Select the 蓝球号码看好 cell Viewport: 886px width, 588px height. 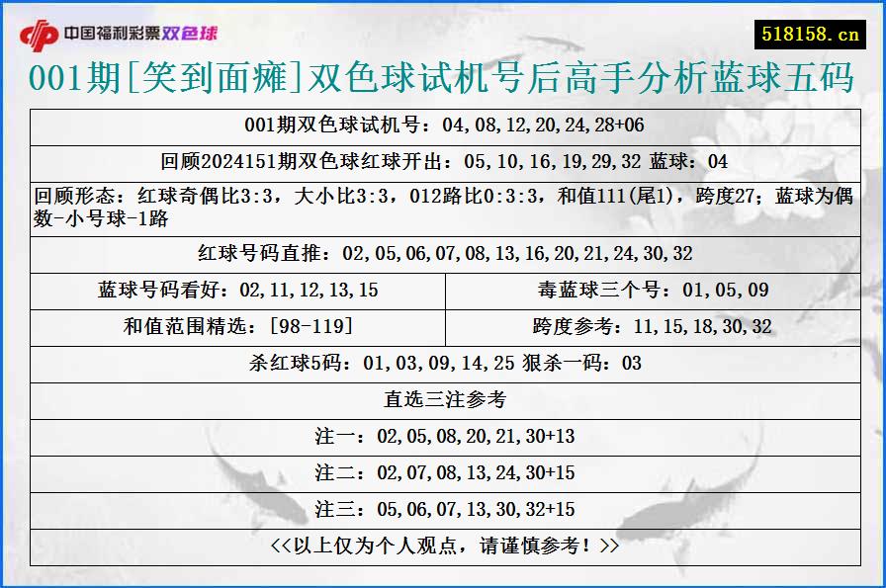tap(237, 290)
